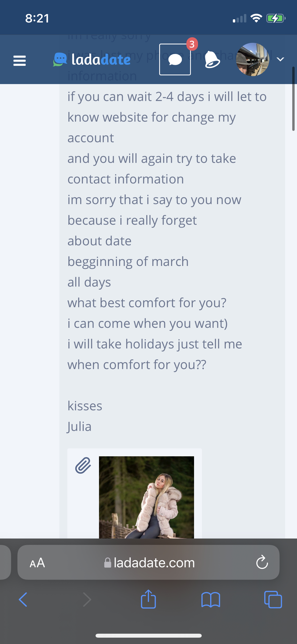Open Safari bookmarks

210,600
